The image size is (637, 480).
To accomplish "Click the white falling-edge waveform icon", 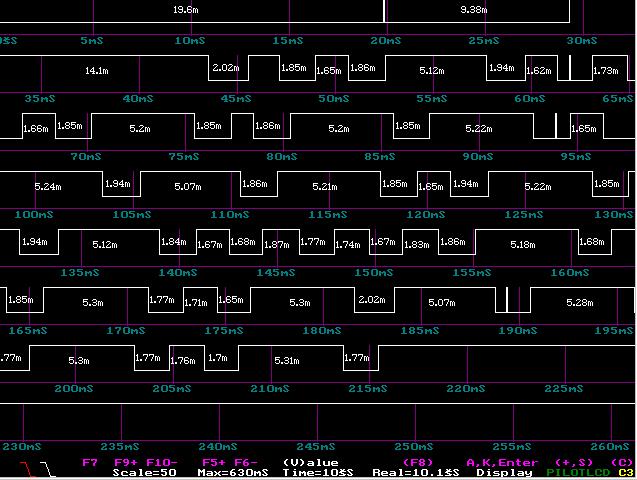I will click(x=48, y=469).
